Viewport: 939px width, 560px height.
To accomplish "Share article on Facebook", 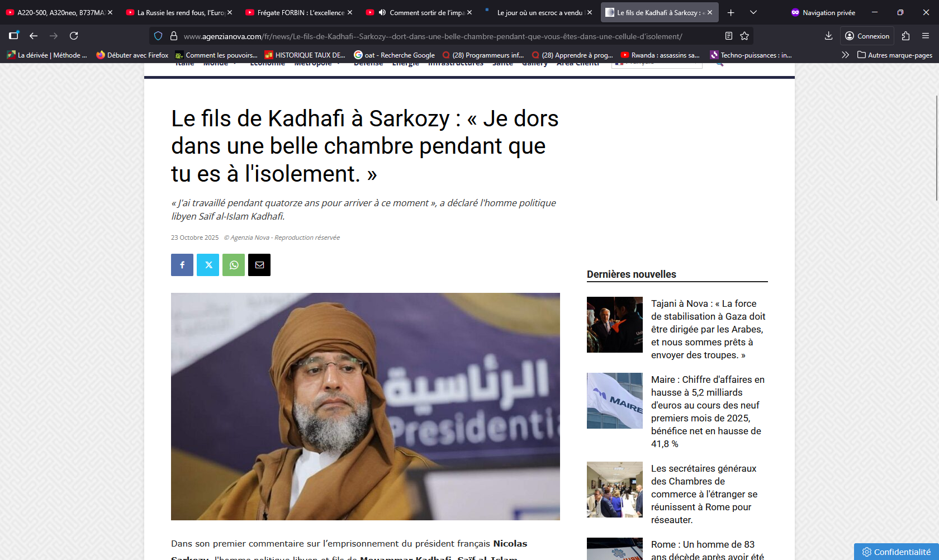I will (x=182, y=265).
